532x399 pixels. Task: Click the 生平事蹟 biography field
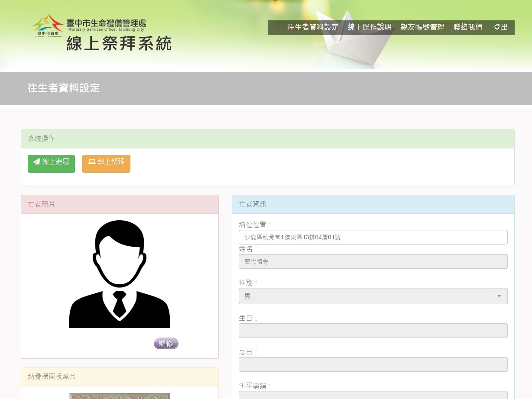[x=373, y=395]
